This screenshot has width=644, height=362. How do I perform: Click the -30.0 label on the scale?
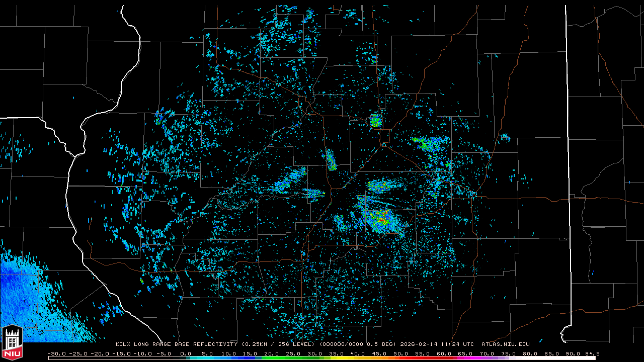click(x=56, y=353)
